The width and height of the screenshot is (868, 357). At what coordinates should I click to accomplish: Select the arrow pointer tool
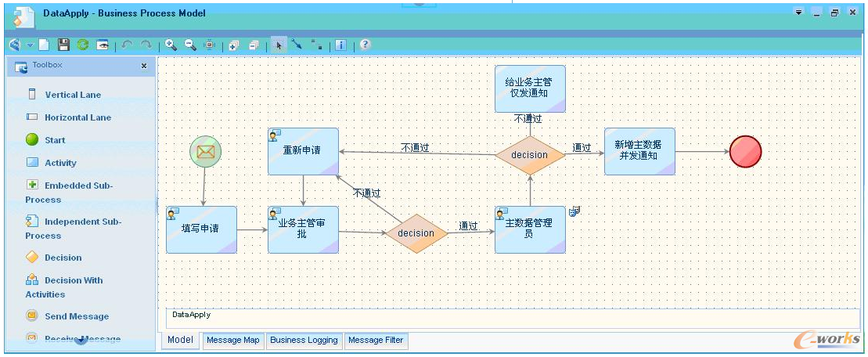click(278, 45)
